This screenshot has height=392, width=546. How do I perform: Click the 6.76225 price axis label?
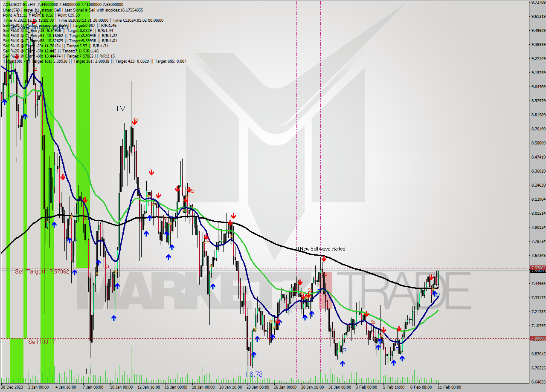pyautogui.click(x=538, y=368)
